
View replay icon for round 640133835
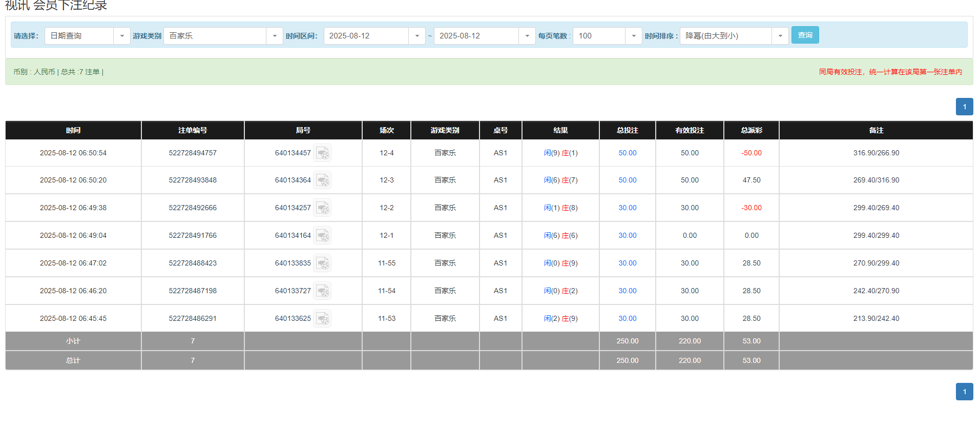click(322, 263)
